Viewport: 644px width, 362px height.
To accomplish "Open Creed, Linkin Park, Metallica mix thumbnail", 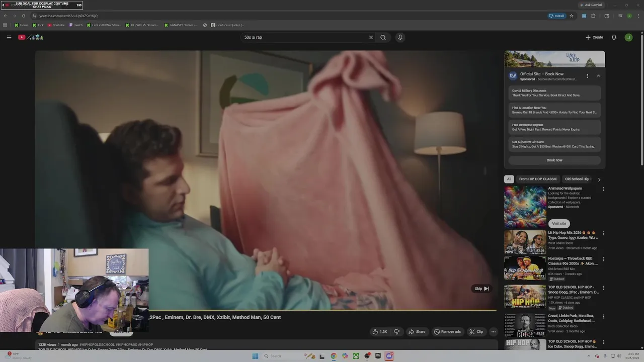I will 525,325.
